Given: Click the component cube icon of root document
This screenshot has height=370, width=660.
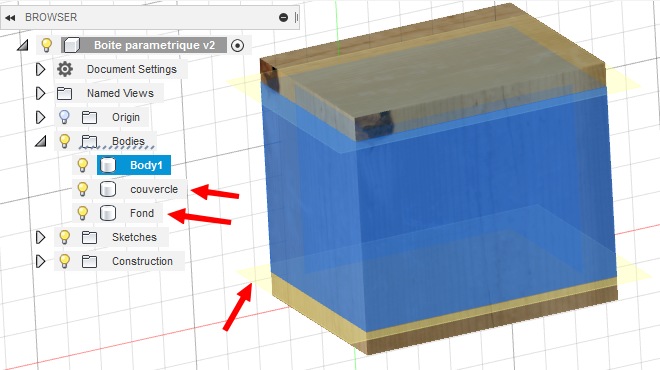Looking at the screenshot, I should click(x=72, y=45).
